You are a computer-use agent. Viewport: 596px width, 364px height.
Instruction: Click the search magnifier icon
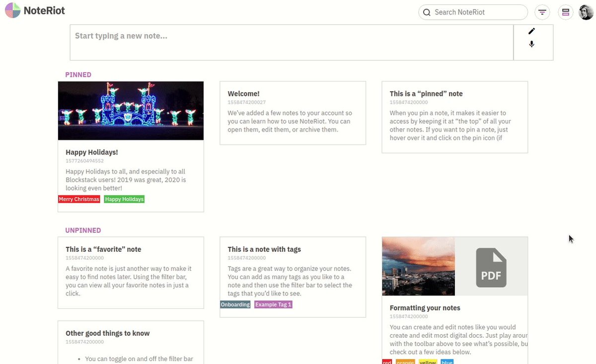(427, 12)
